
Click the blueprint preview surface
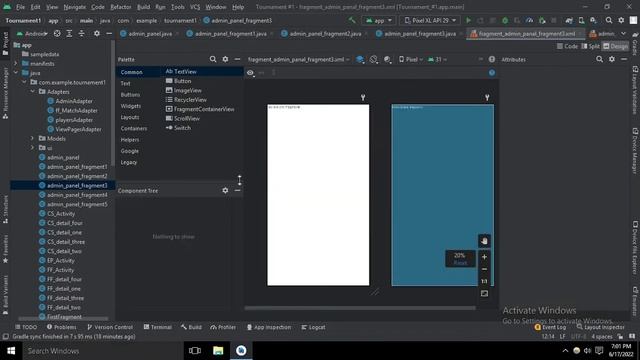(442, 195)
